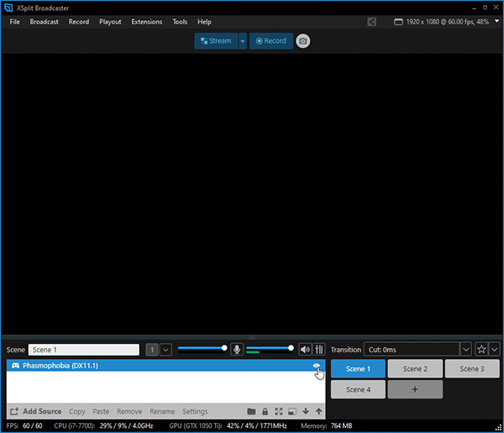The width and height of the screenshot is (504, 433).
Task: Adjust the system audio volume slider
Action: [x=270, y=348]
